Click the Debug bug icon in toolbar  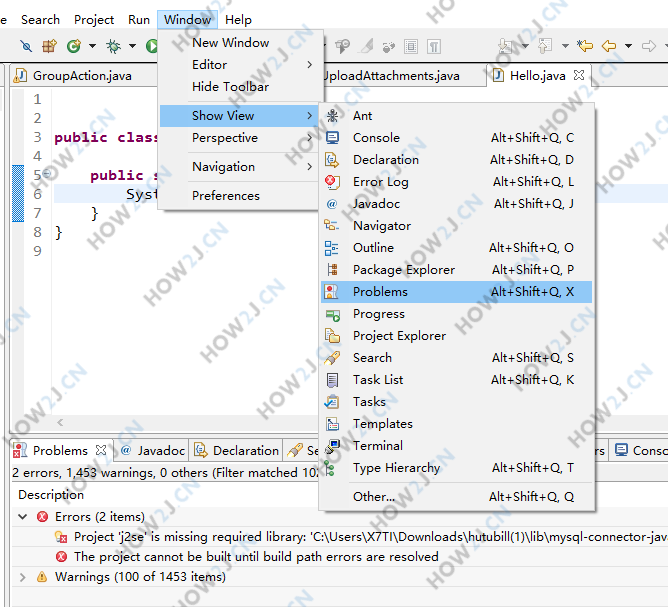[113, 46]
